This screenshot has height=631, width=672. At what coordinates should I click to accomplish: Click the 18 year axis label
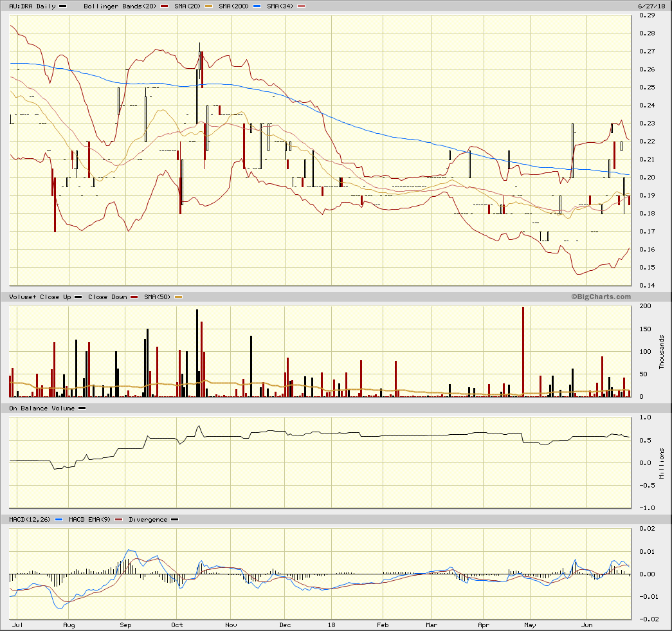pyautogui.click(x=331, y=625)
